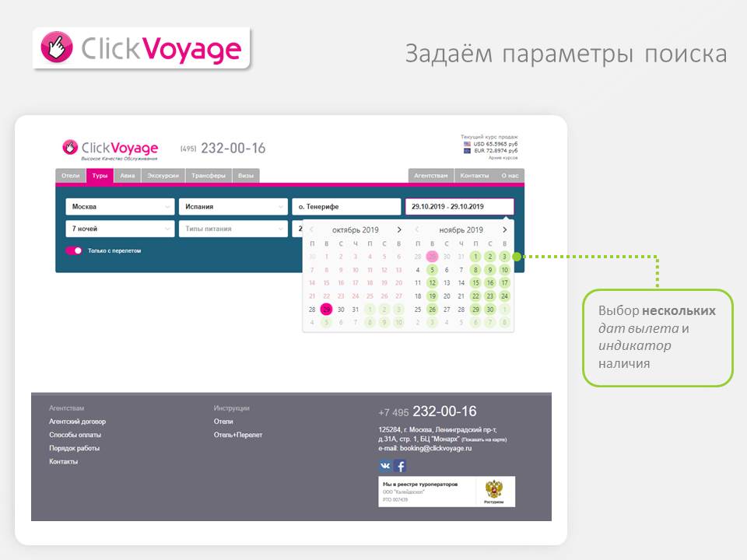Select November 5 departure date
The image size is (747, 560).
click(x=432, y=270)
